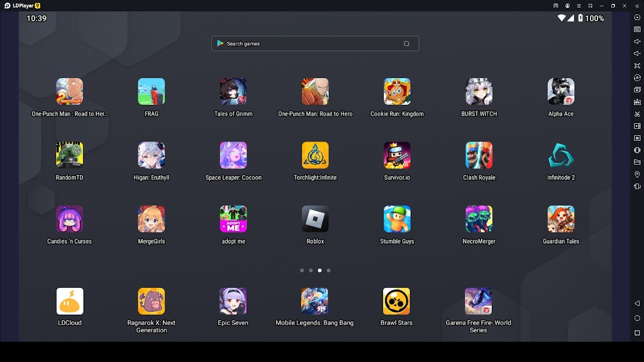Open Cookie Run: Kingdom
This screenshot has width=644, height=362.
tap(397, 92)
